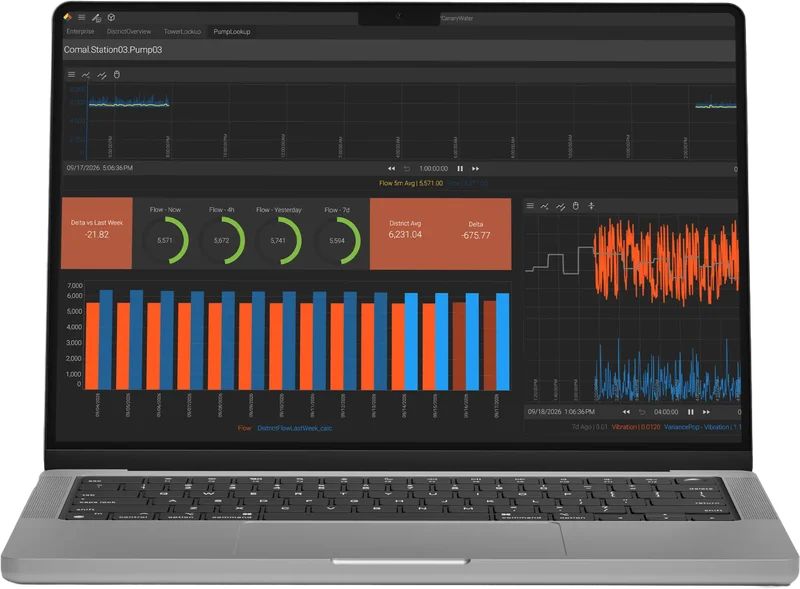Click the 09/18/2026 1:06:36 PM timestamp
Image resolution: width=800 pixels, height=589 pixels.
click(561, 411)
